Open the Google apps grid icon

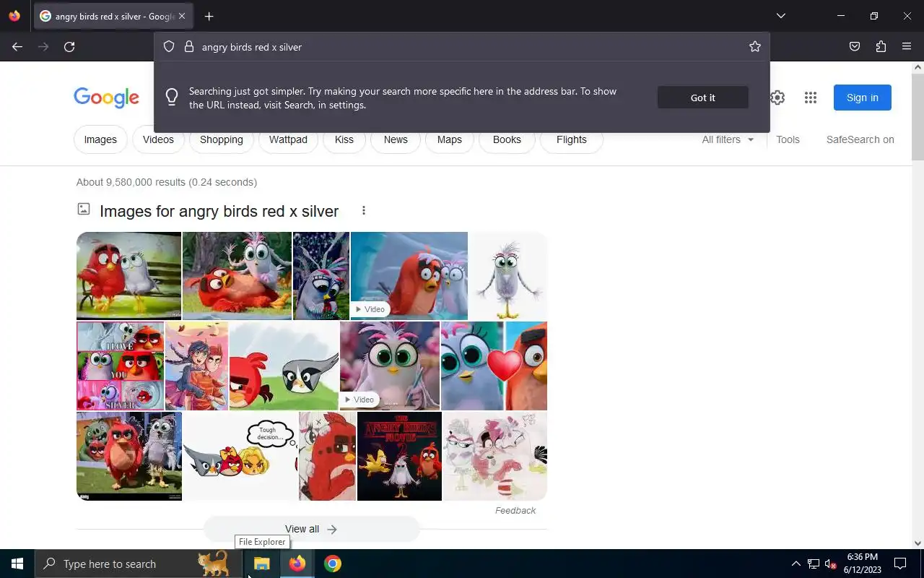click(x=811, y=98)
